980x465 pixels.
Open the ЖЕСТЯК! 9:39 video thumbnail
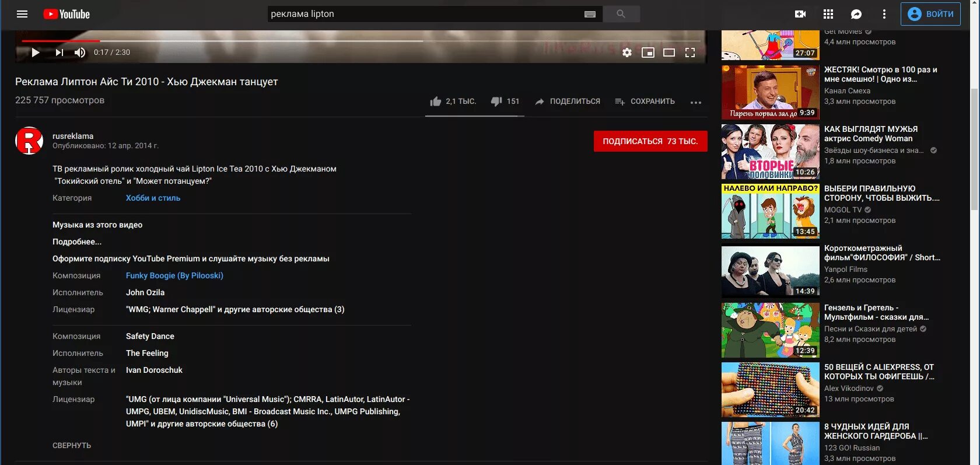coord(770,92)
